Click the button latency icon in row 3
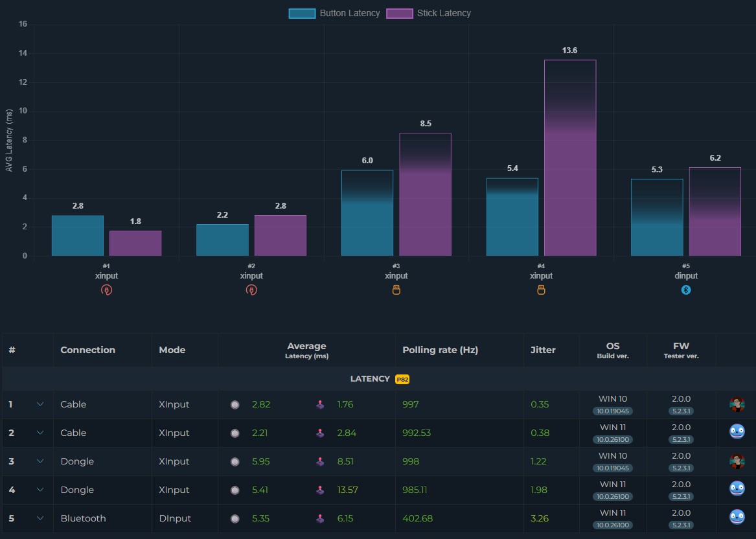The width and height of the screenshot is (756, 539). pyautogui.click(x=235, y=462)
